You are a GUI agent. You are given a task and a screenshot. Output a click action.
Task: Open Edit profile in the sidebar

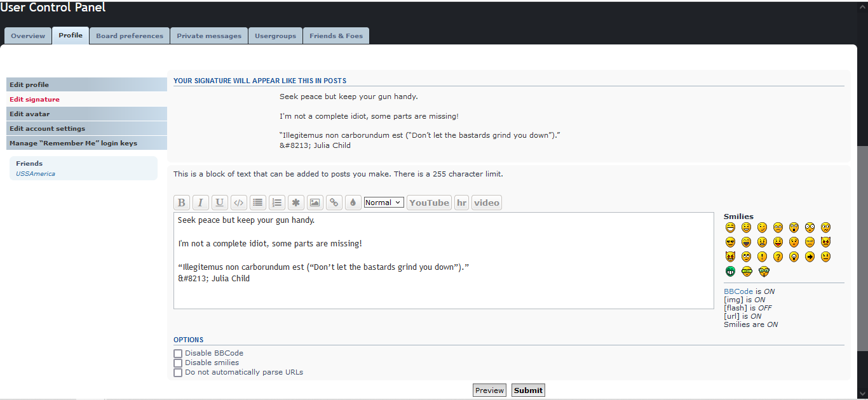[x=86, y=84]
